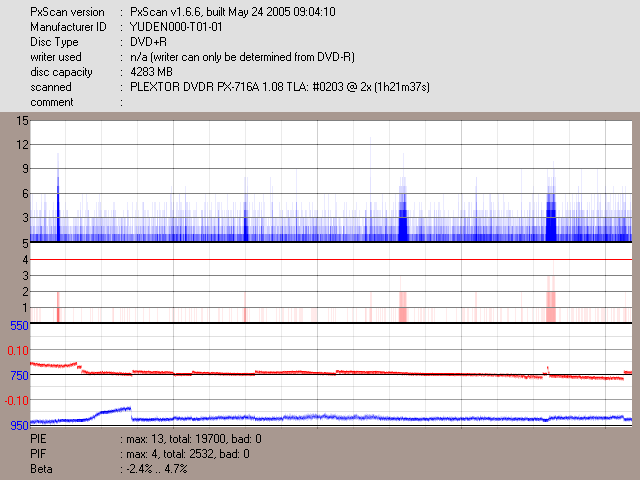Click the PxScan version value text

click(x=233, y=12)
